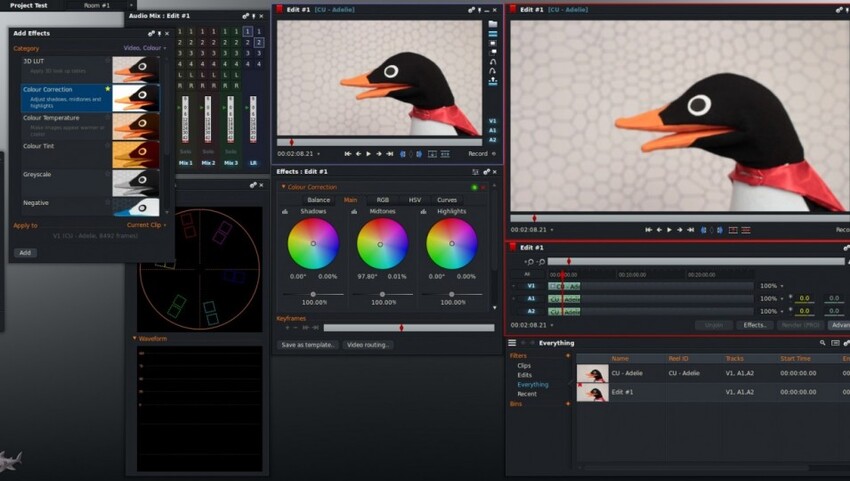The width and height of the screenshot is (850, 481).
Task: Toggle A2 track button in small viewer
Action: pos(492,139)
